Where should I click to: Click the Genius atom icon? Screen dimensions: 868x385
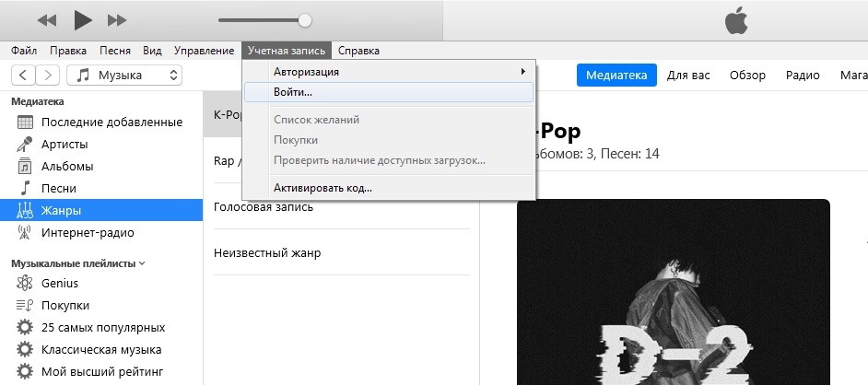(25, 283)
